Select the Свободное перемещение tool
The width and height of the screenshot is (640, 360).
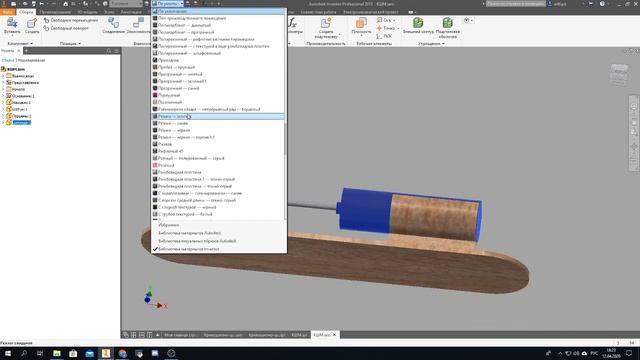pyautogui.click(x=71, y=20)
